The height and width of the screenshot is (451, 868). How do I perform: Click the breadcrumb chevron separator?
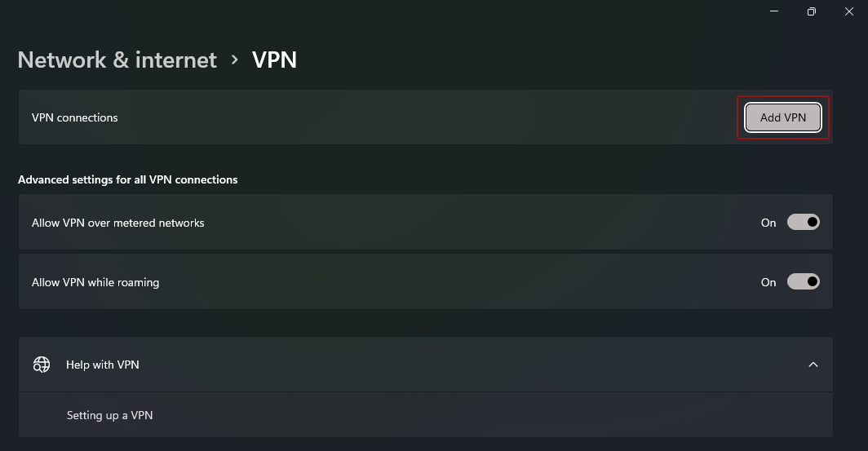pos(235,60)
